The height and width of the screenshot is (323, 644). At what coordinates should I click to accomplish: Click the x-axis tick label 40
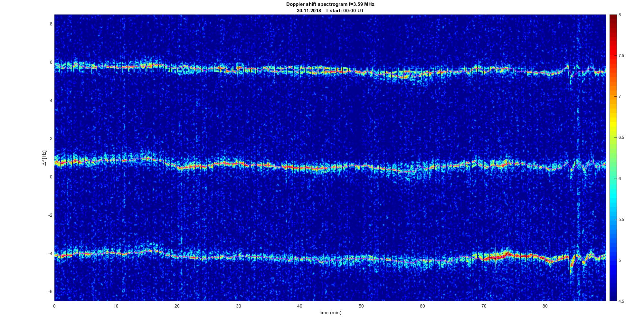300,306
